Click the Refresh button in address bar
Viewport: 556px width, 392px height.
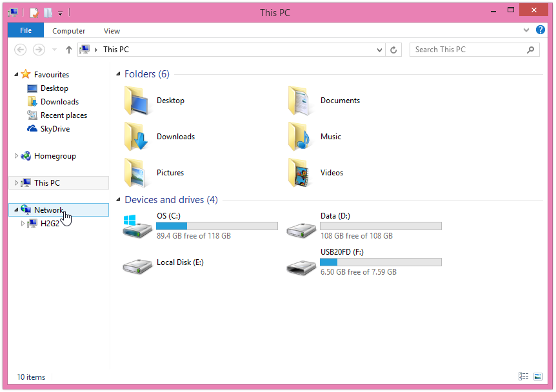coord(394,50)
